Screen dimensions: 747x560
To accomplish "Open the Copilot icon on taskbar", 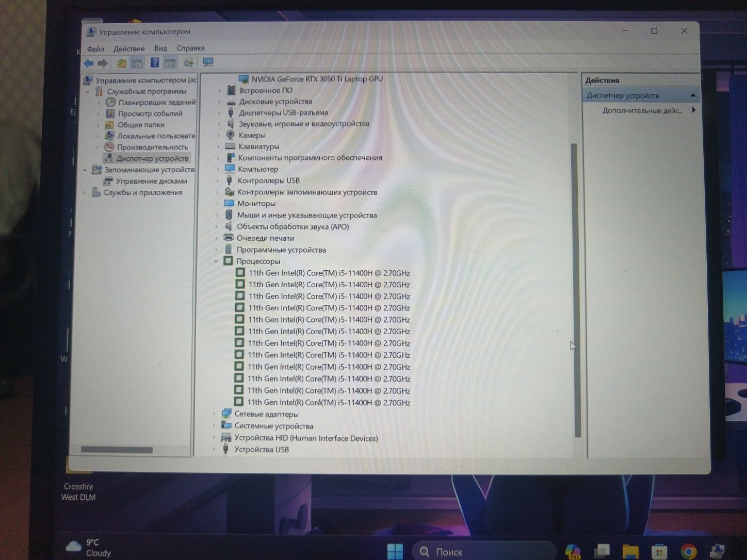I will click(x=573, y=552).
